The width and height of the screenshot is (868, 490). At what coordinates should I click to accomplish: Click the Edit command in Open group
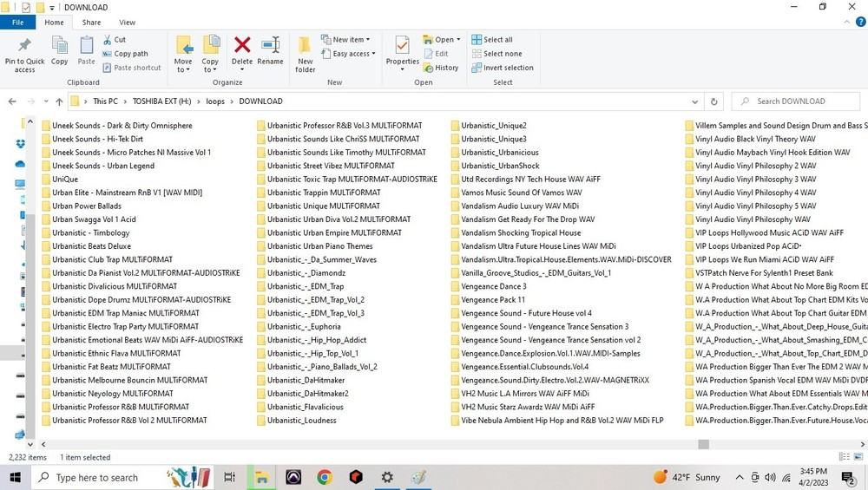tap(437, 54)
